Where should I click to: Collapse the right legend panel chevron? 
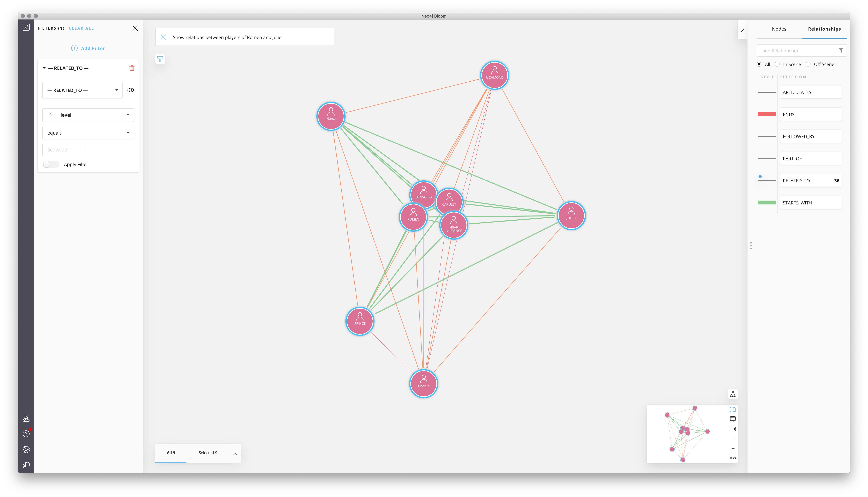pyautogui.click(x=742, y=29)
